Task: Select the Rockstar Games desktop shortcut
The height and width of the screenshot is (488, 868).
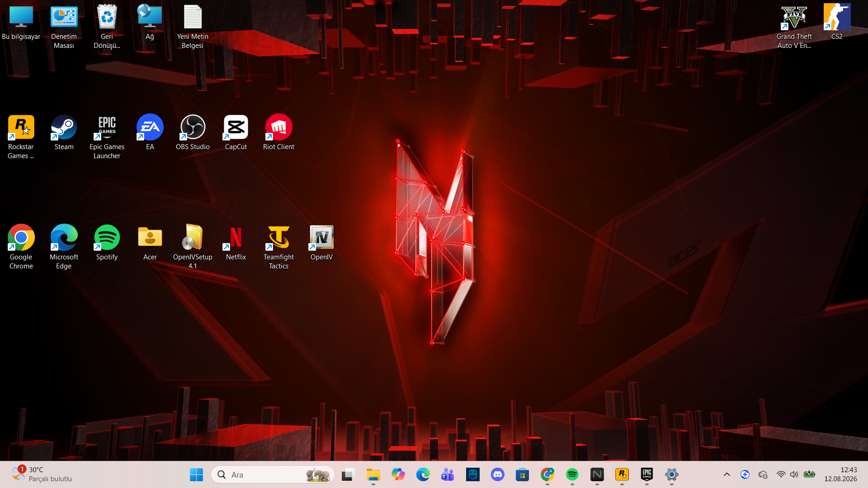Action: pos(21,137)
